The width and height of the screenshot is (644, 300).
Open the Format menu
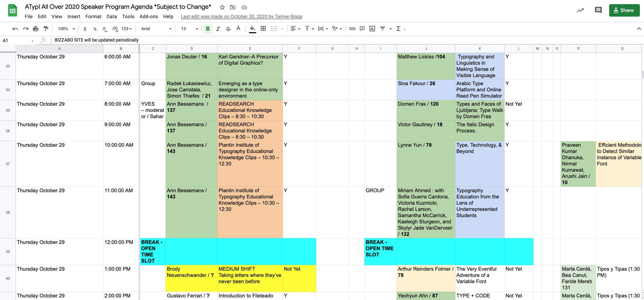coord(93,17)
